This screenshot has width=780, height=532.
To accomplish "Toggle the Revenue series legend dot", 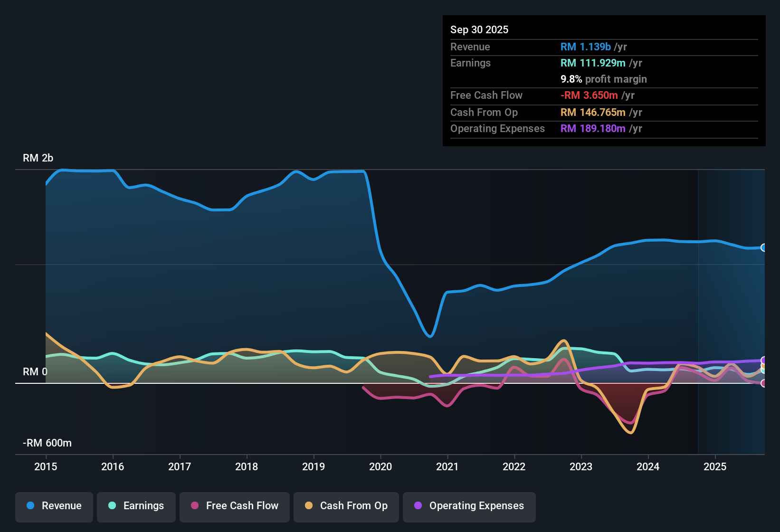I will [30, 506].
